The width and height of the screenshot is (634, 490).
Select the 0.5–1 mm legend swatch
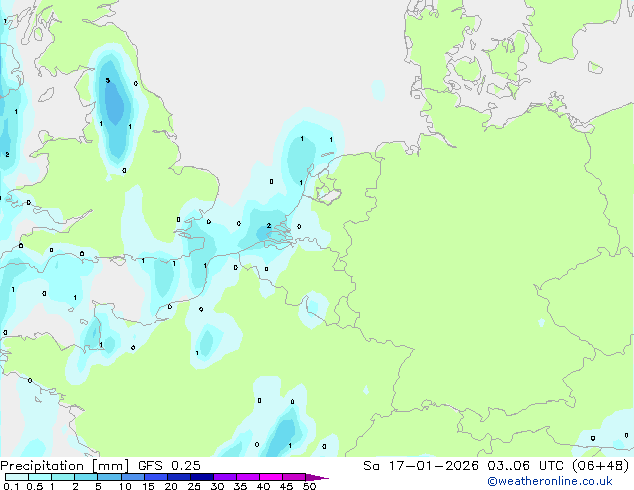coord(40,477)
